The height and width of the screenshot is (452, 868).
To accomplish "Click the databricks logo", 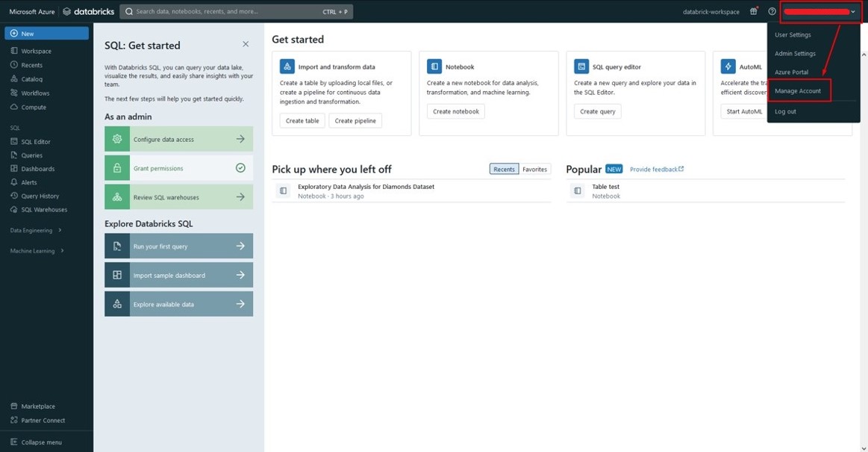I will click(89, 11).
